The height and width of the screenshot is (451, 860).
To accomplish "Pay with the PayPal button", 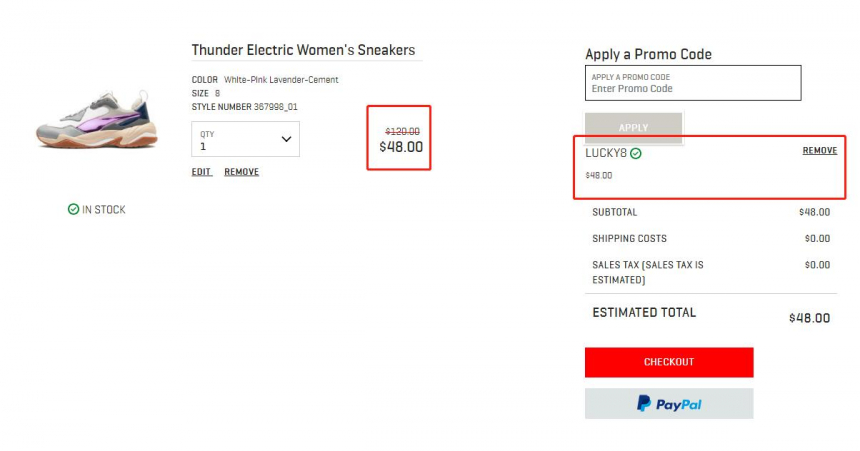I will (x=669, y=404).
